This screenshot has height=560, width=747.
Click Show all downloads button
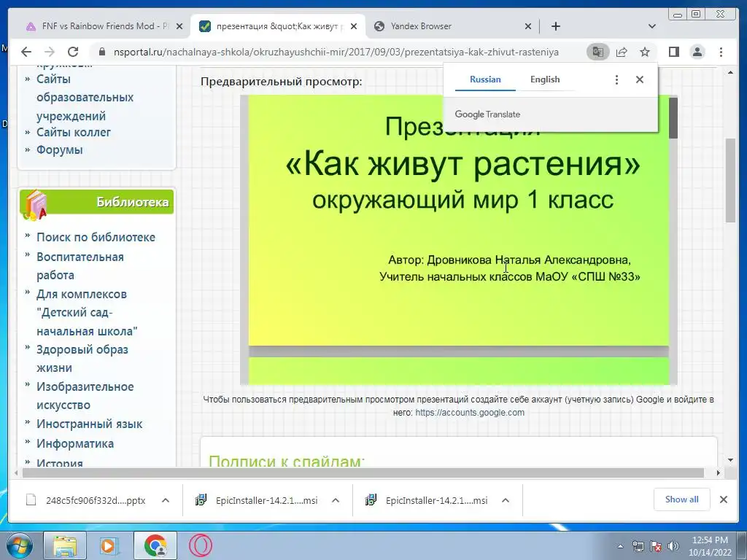682,499
